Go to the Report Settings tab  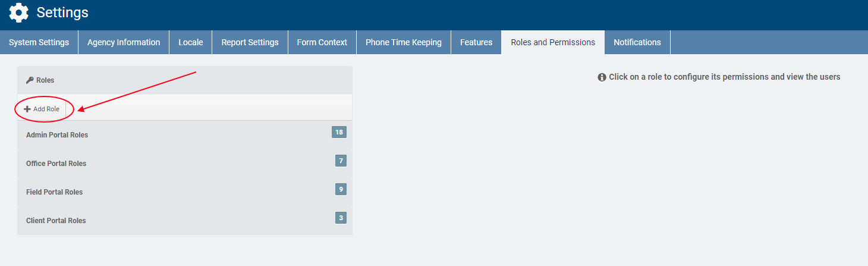(x=250, y=42)
